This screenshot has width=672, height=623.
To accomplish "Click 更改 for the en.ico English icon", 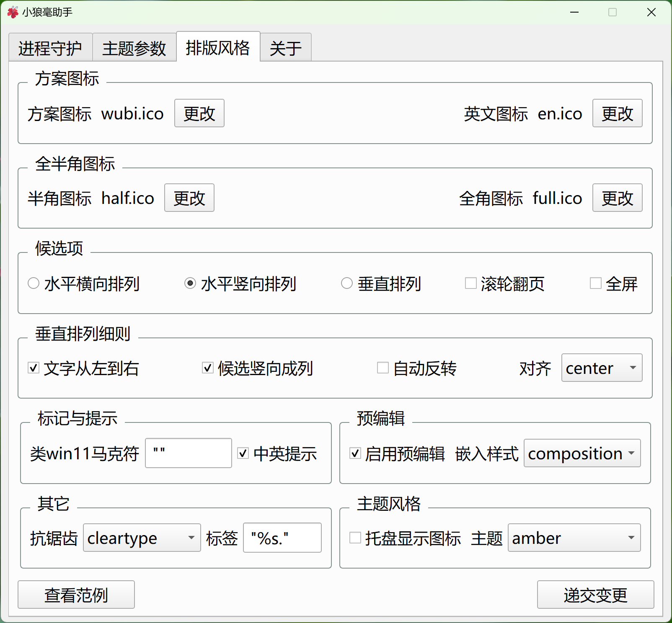I will coord(617,113).
